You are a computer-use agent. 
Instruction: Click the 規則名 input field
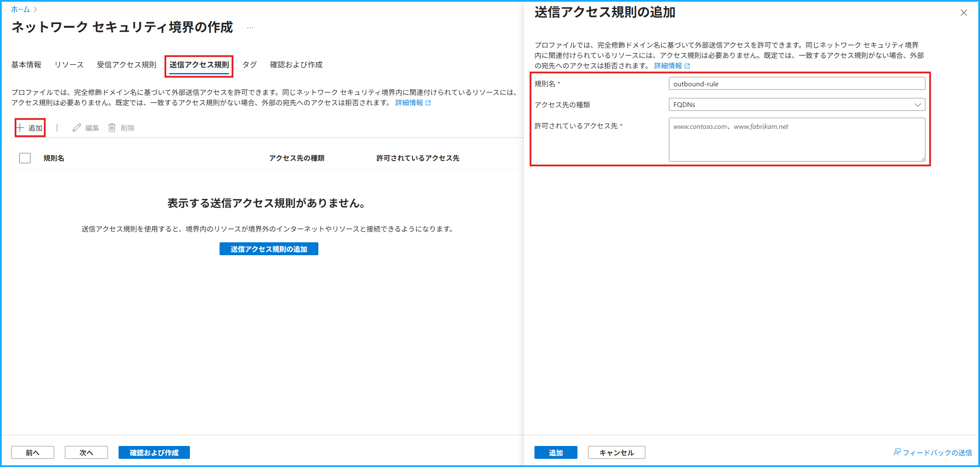[x=796, y=84]
